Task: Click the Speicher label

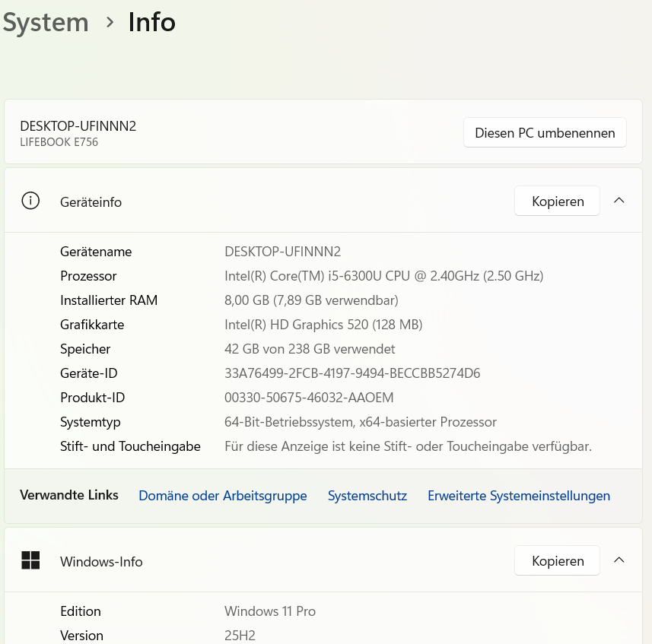Action: point(84,349)
